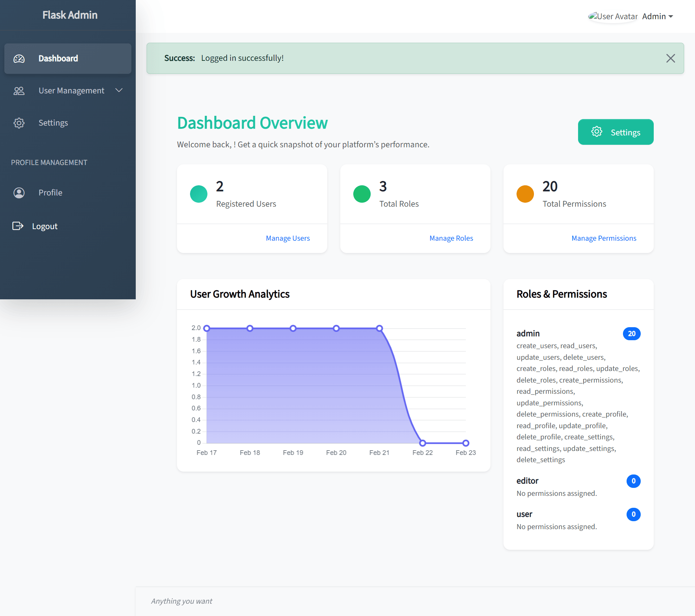This screenshot has height=616, width=695.
Task: Open the Manage Roles link
Action: point(451,238)
